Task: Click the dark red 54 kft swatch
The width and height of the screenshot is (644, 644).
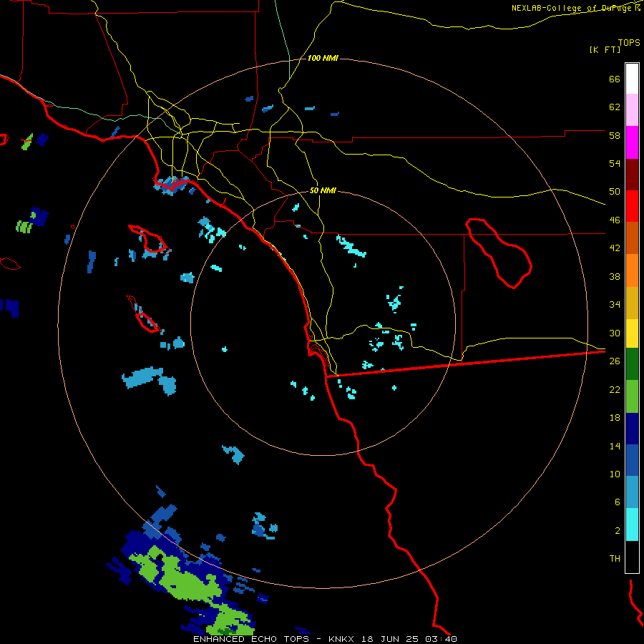Action: coord(632,175)
